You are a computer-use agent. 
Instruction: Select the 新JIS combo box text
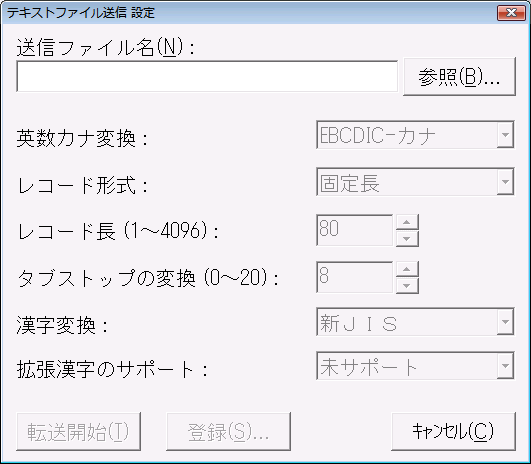pyautogui.click(x=358, y=322)
